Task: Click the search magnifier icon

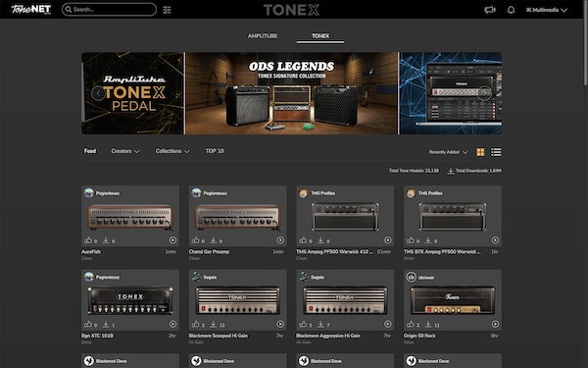Action: pos(69,10)
